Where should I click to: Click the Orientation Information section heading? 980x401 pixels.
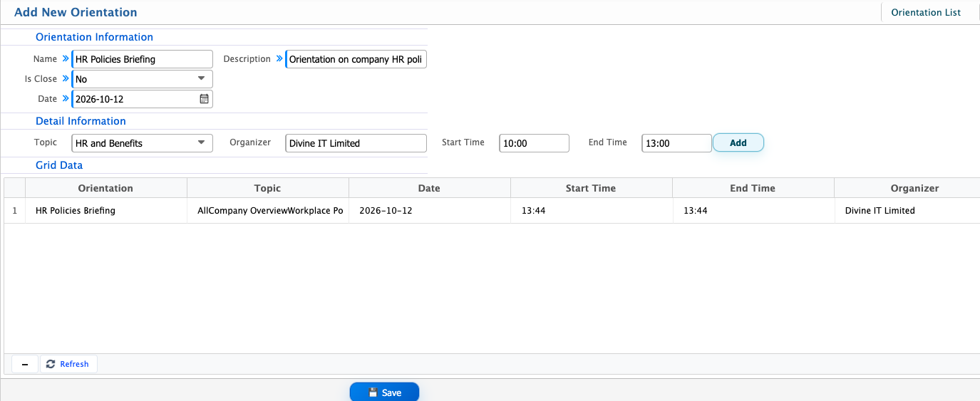pos(94,37)
